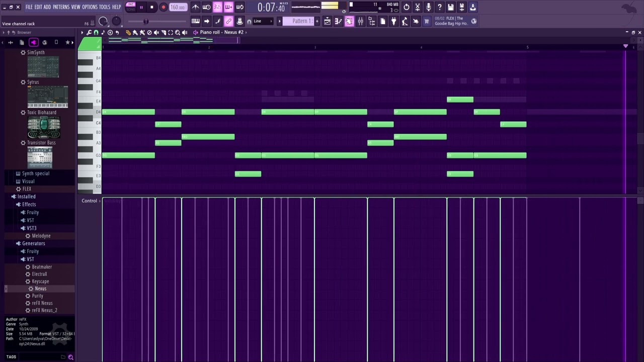This screenshot has height=362, width=644.
Task: Open the content library cart icon
Action: [427, 21]
